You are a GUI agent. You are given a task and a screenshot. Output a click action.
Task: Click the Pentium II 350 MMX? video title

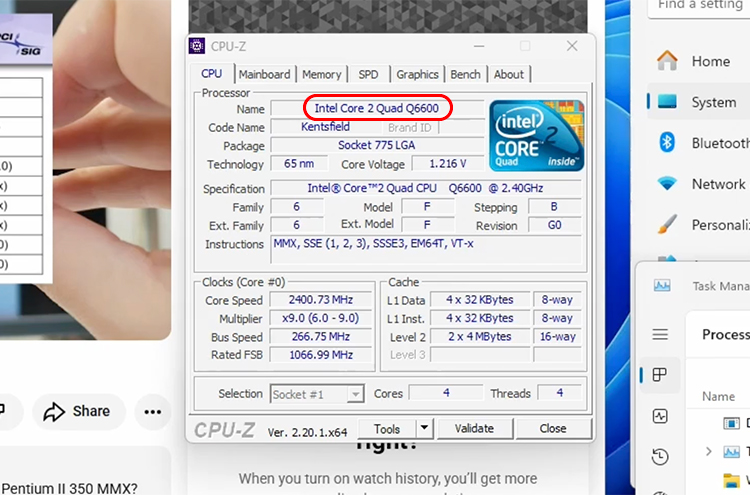pyautogui.click(x=70, y=488)
